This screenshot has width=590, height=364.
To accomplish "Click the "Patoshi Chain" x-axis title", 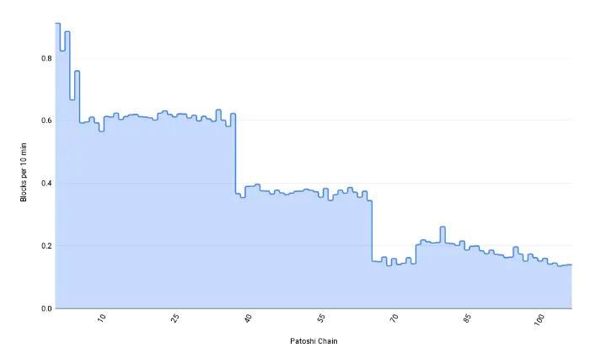I will coord(314,340).
